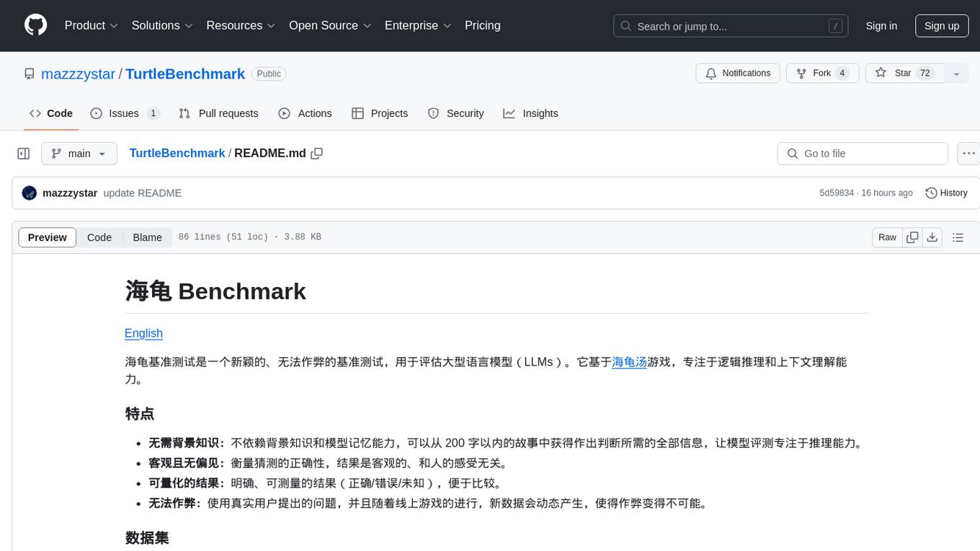
Task: Click the Sign up button
Action: point(941,26)
